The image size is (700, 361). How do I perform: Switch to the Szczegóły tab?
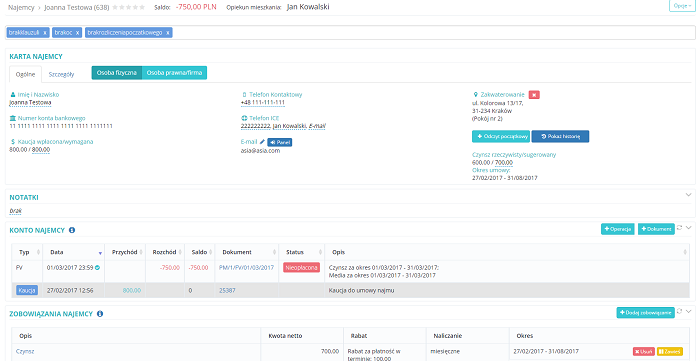click(x=62, y=75)
